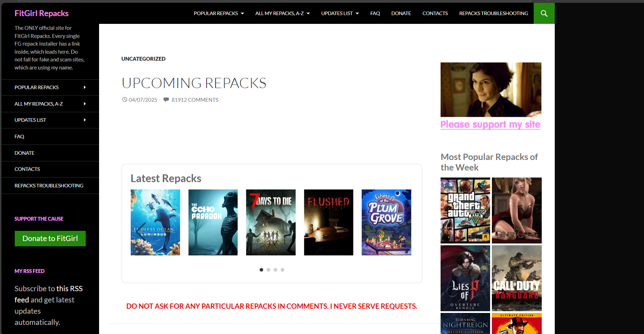The height and width of the screenshot is (334, 644).
Task: Click the Latest Repacks heading
Action: pyautogui.click(x=166, y=179)
